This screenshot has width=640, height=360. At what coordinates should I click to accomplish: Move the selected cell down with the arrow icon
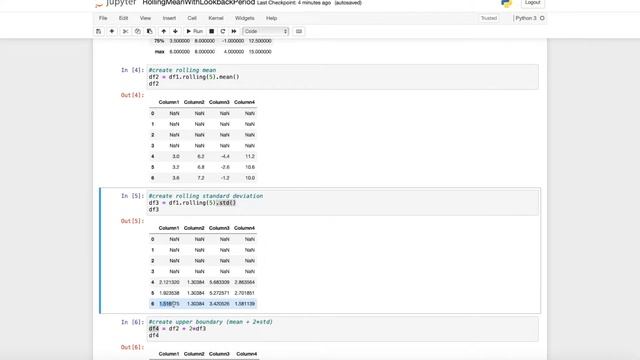click(x=175, y=31)
